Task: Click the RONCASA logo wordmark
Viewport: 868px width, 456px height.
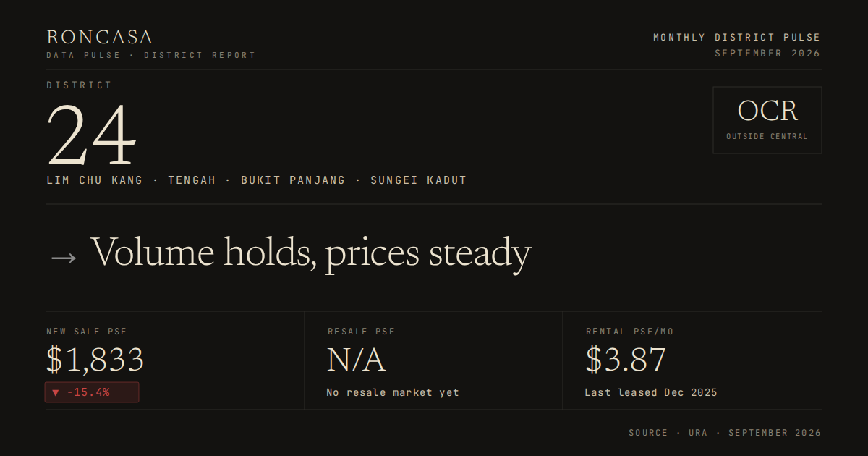Action: 100,37
